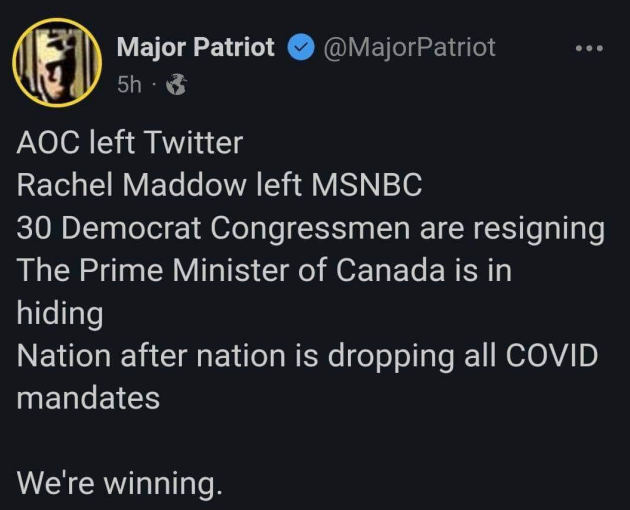
Task: Click the word "mandates" in the post
Action: coord(89,398)
